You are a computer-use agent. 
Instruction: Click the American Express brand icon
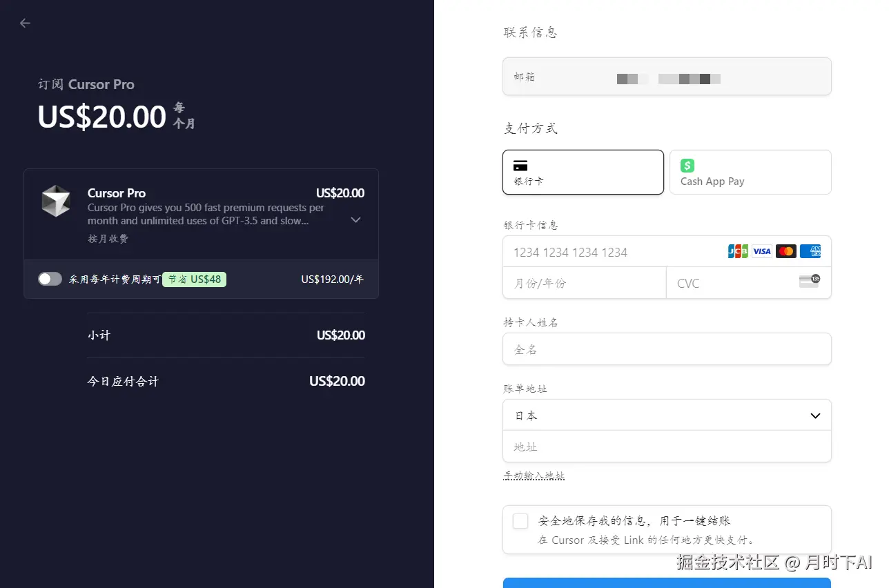tap(810, 251)
